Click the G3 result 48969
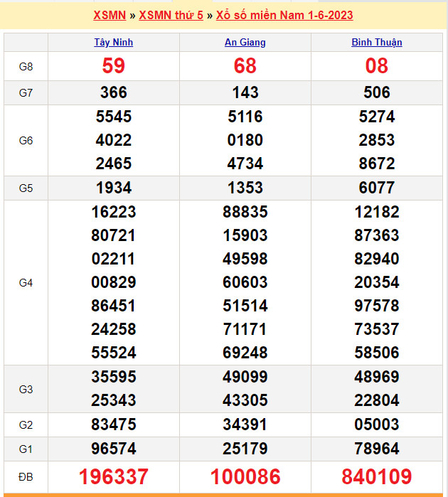 pyautogui.click(x=377, y=377)
